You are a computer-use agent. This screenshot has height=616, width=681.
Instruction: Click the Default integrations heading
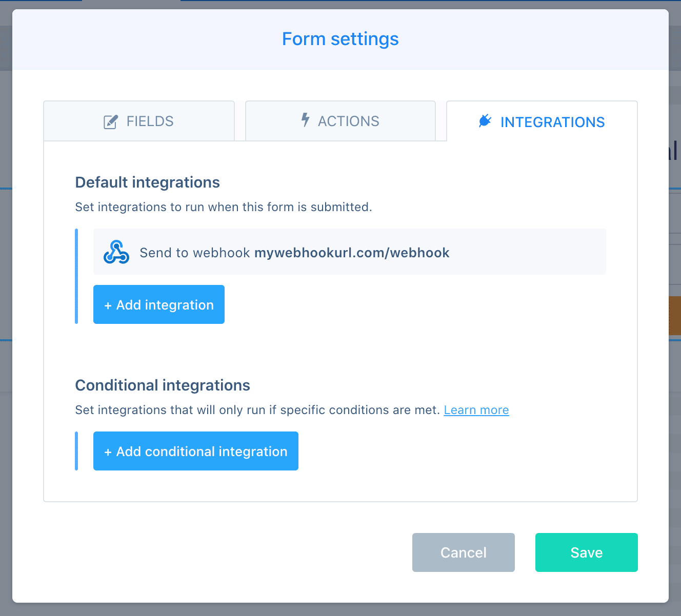coord(148,182)
